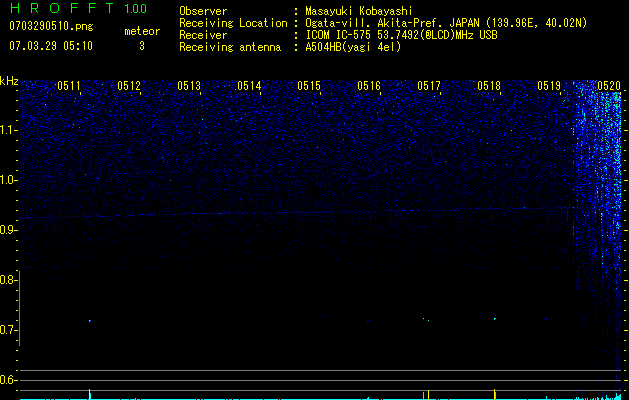Select observer name Masayuki Kobayashi
This screenshot has height=400, width=629.
click(x=359, y=11)
